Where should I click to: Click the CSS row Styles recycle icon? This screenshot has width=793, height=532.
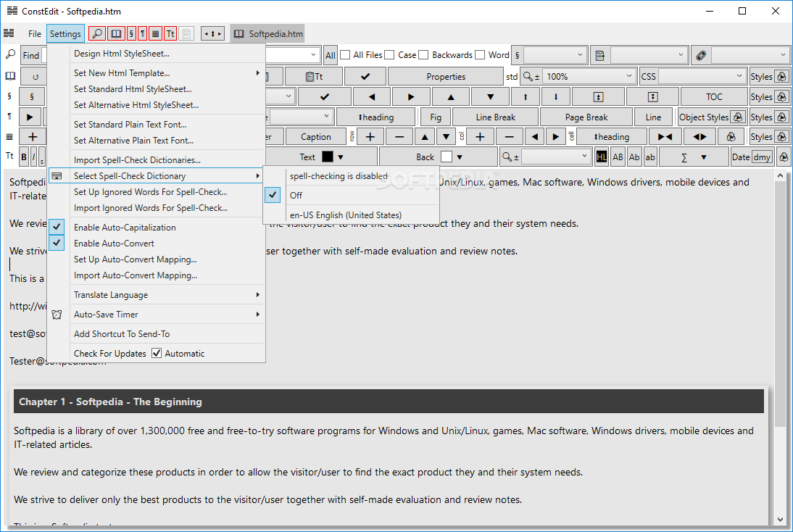pyautogui.click(x=782, y=77)
